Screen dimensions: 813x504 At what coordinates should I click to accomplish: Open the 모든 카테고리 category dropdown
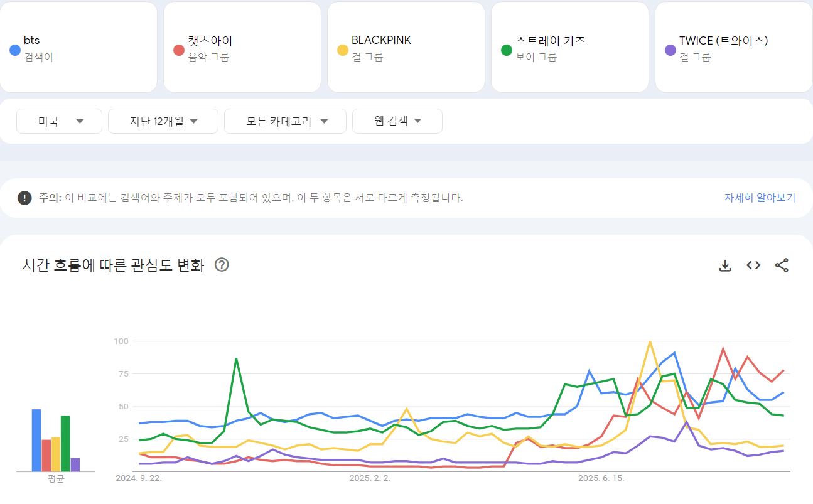(285, 121)
